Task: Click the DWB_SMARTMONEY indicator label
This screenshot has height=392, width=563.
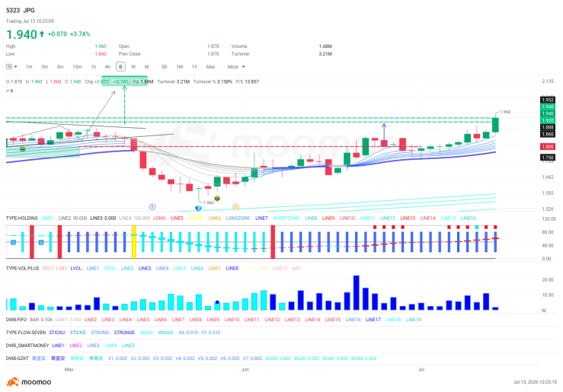Action: coord(27,346)
